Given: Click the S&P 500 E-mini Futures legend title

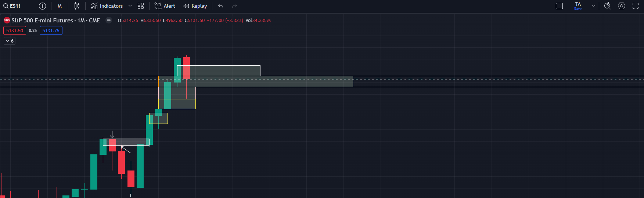Looking at the screenshot, I should pos(56,20).
